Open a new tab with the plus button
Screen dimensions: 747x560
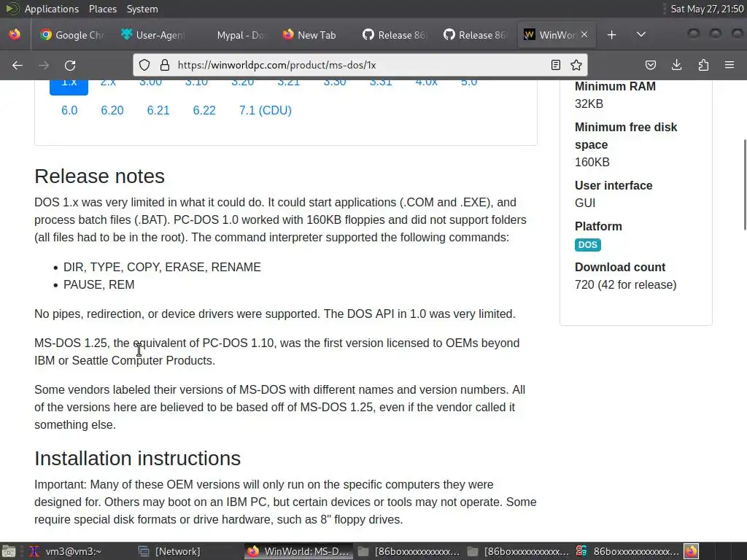612,35
